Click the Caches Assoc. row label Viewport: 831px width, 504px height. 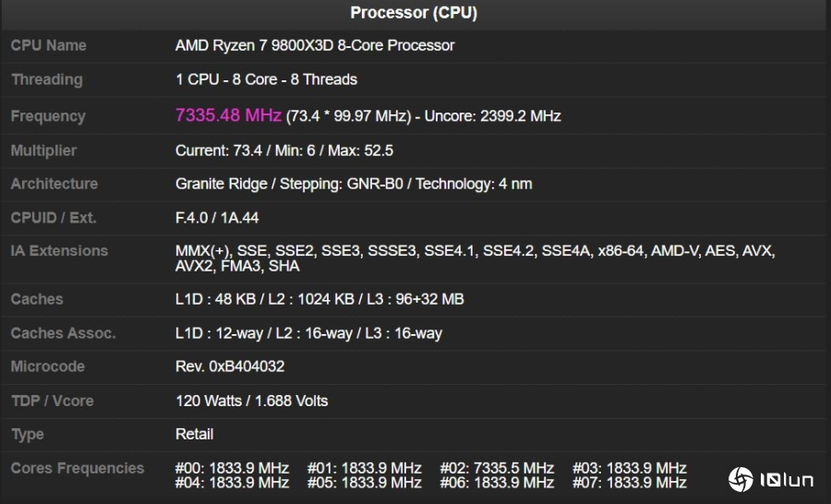[63, 333]
